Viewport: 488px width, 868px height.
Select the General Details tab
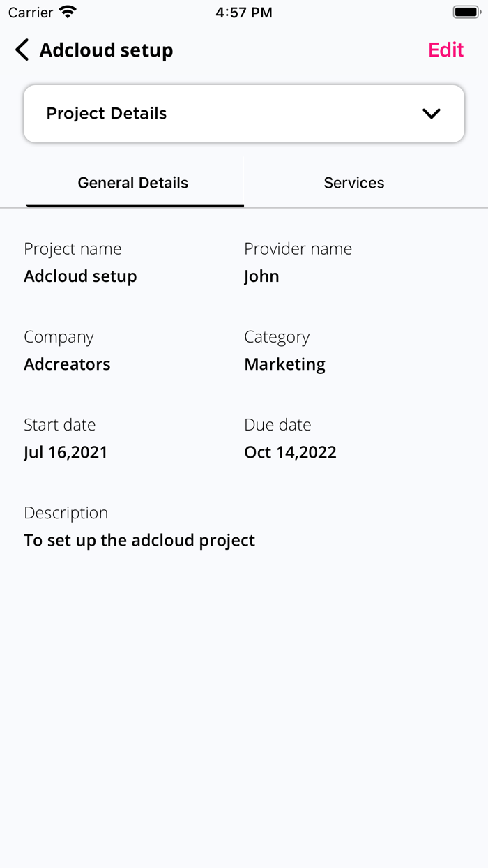[133, 183]
